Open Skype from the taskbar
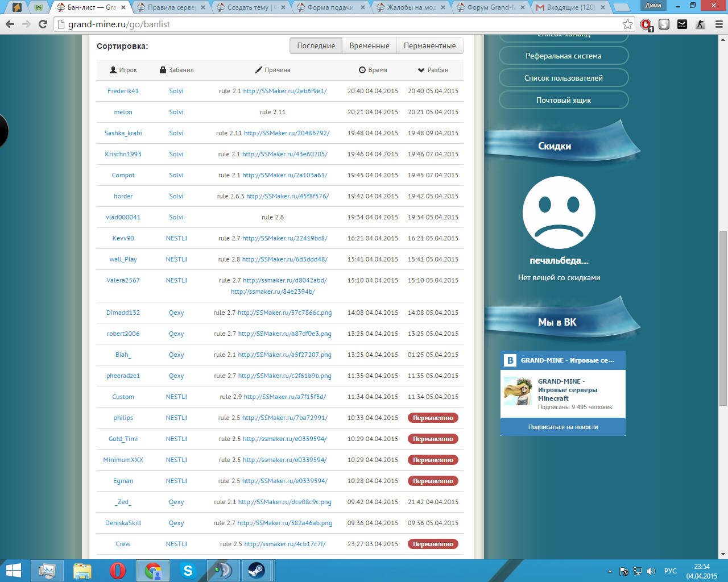The height and width of the screenshot is (582, 728). click(x=188, y=571)
